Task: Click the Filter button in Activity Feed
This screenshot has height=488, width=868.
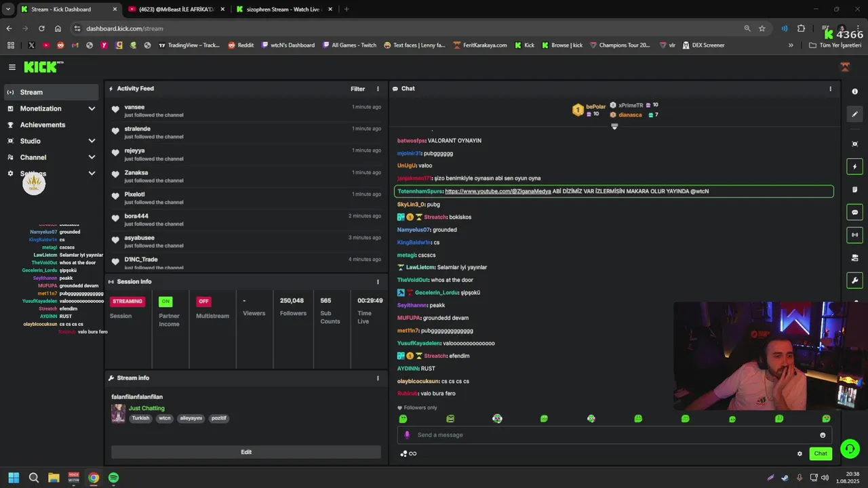Action: point(357,89)
